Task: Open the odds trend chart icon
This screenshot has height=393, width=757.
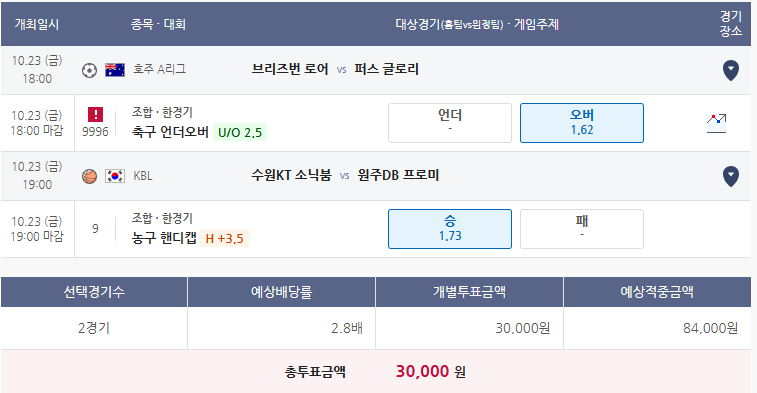Action: pyautogui.click(x=716, y=123)
